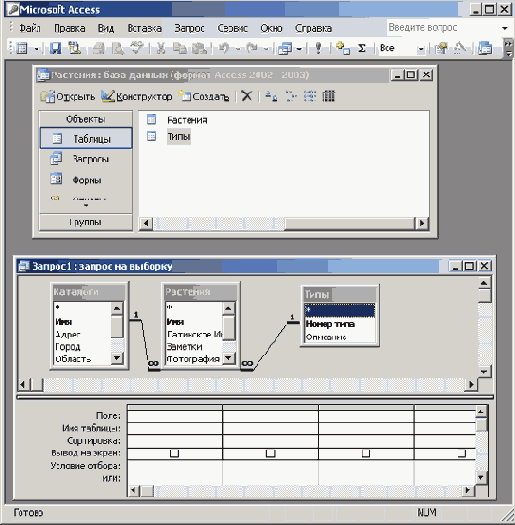Toggle the first column 'Вывод на экран' checkbox
Image resolution: width=515 pixels, height=525 pixels.
174,453
